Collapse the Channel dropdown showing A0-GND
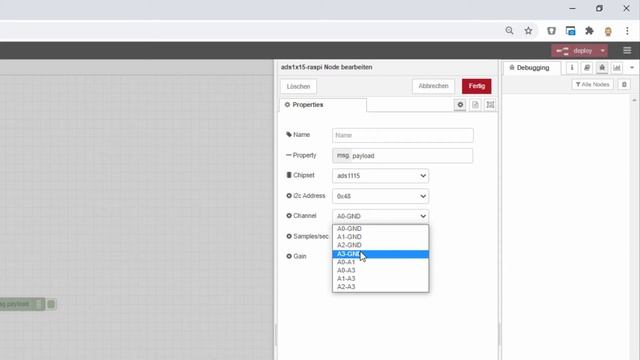Screen dimensions: 640x360 pos(380,216)
